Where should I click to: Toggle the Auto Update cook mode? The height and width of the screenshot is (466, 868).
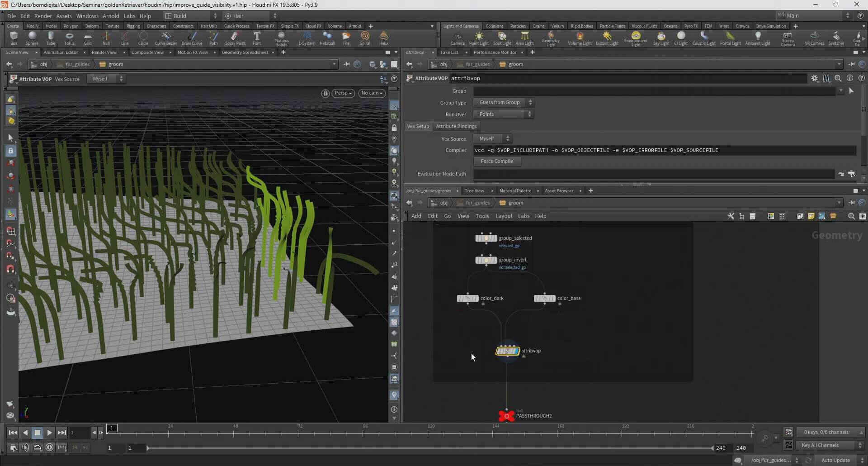(x=836, y=460)
